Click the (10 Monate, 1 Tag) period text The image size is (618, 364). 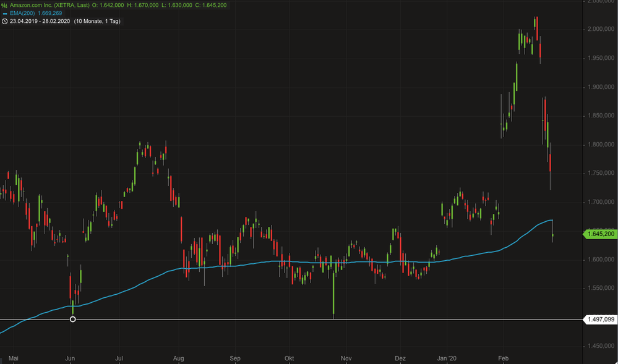click(x=97, y=21)
